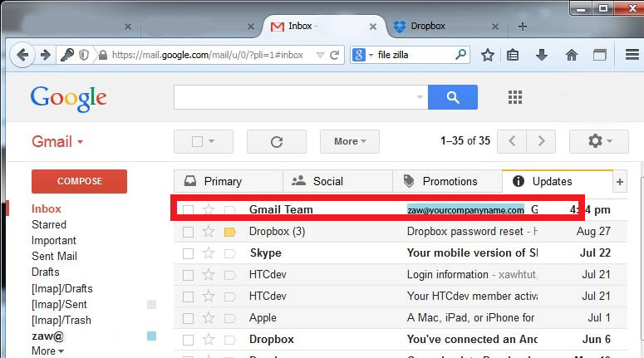Star the Dropbox (3) message
This screenshot has width=644, height=358.
[209, 232]
